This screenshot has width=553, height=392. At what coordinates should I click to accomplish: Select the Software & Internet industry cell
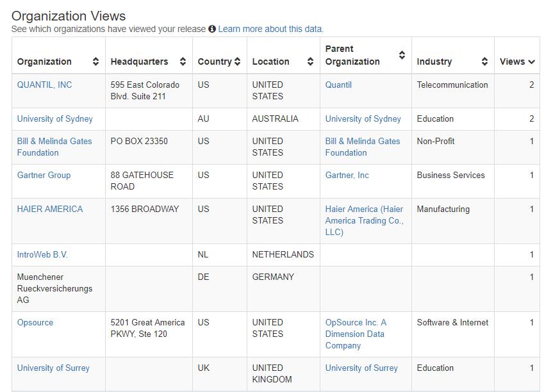453,334
